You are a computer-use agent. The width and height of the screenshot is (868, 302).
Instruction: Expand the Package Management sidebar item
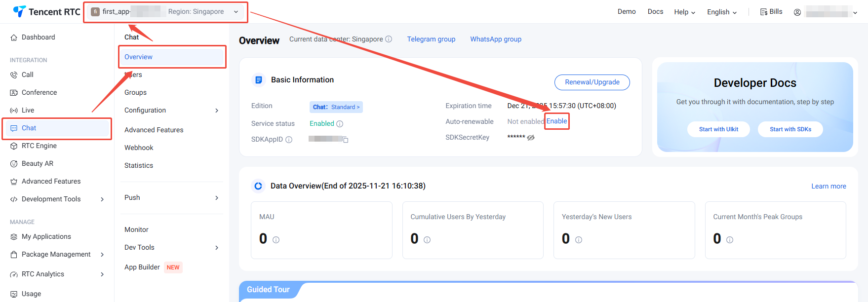point(102,255)
